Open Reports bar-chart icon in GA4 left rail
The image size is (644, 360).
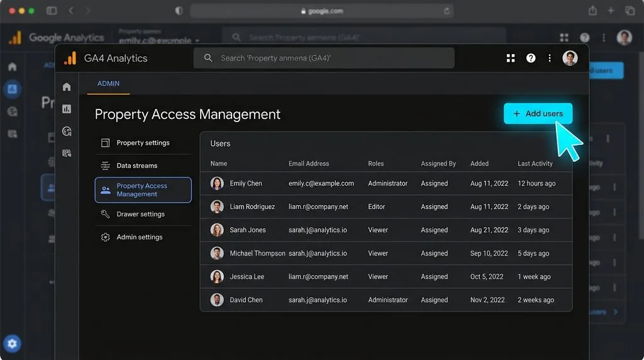67,109
